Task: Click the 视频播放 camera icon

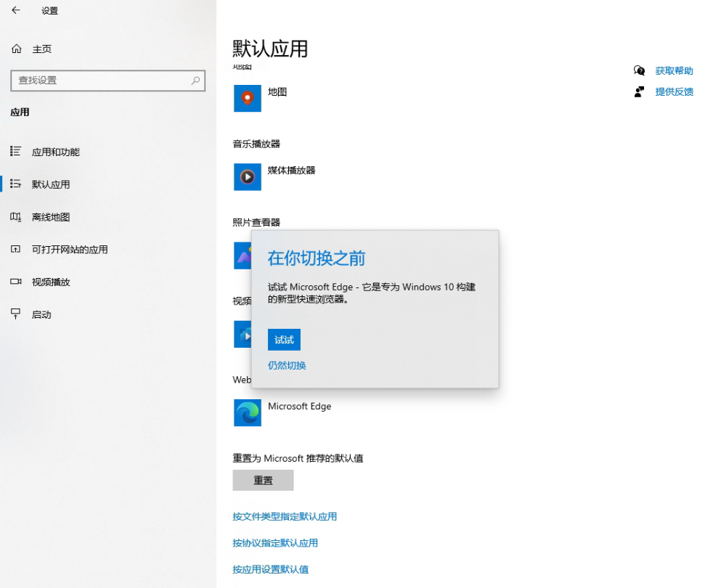Action: coord(15,282)
